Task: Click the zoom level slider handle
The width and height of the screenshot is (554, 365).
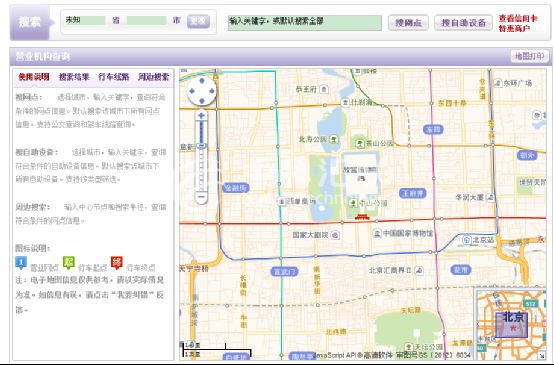Action: click(201, 146)
